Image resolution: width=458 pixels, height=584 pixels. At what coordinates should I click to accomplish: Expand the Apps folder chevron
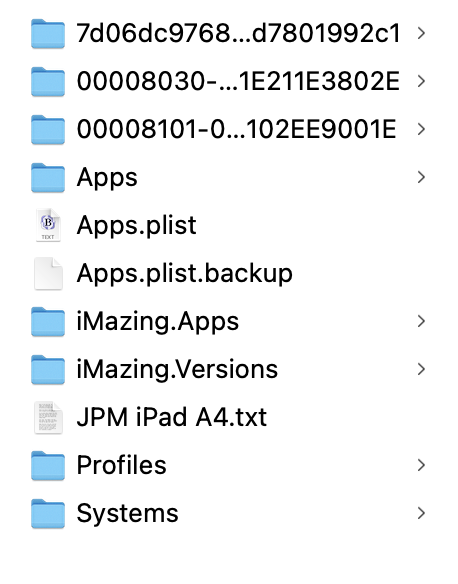pos(421,177)
